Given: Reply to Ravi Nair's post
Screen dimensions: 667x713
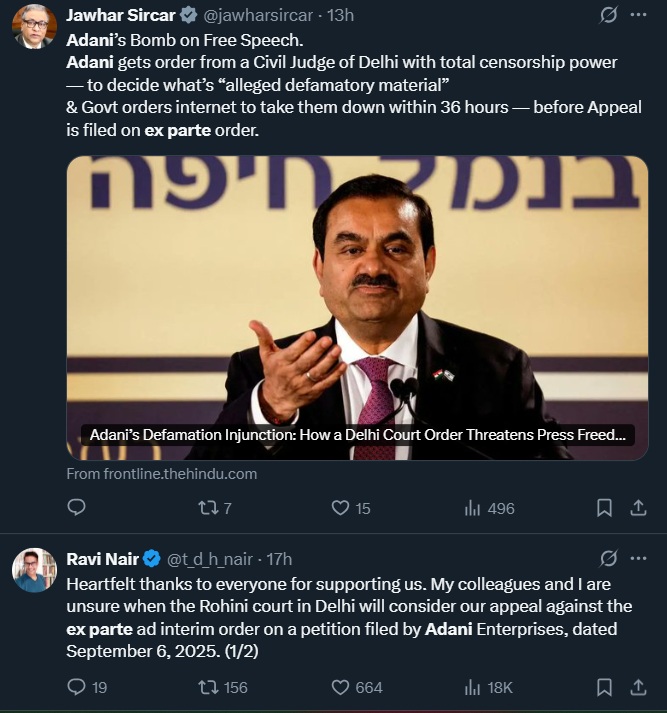Looking at the screenshot, I should click(x=76, y=687).
